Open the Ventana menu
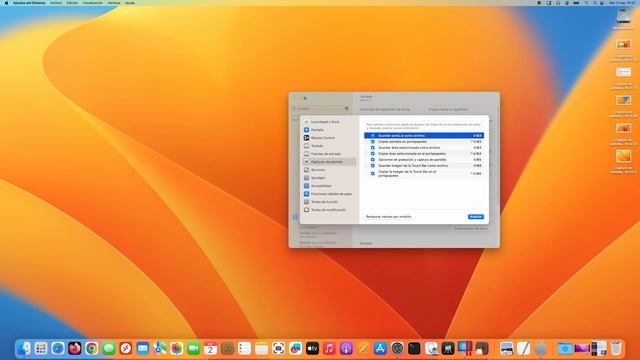The height and width of the screenshot is (360, 640). click(x=114, y=3)
